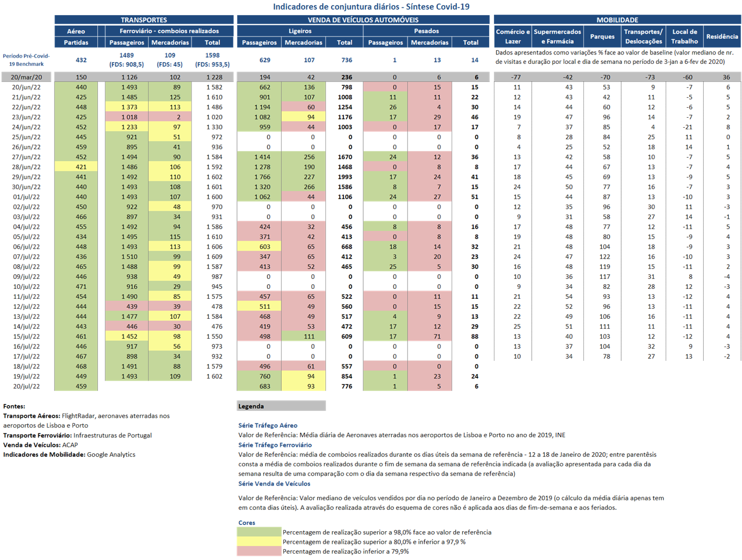Select Ligeiros total 1993 on 29/jun/22
This screenshot has width=742, height=560.
pos(345,177)
